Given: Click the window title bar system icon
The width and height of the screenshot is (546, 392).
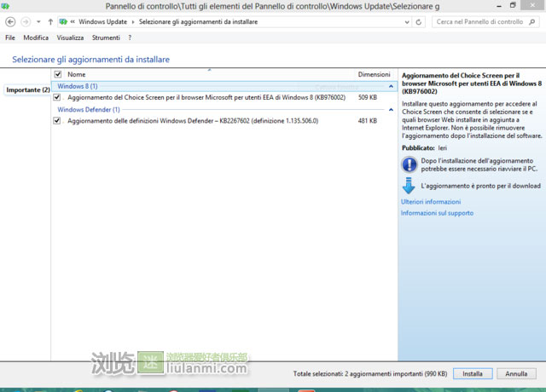Looking at the screenshot, I should pyautogui.click(x=5, y=6).
